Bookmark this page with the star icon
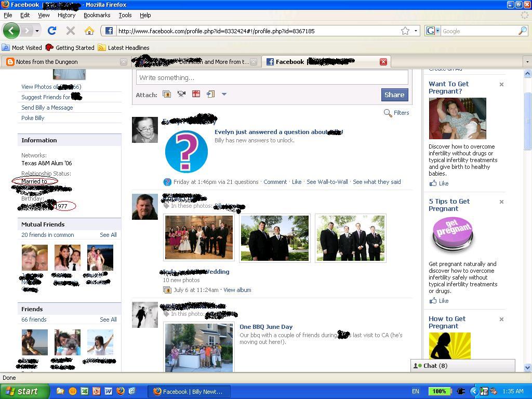This screenshot has width=532, height=399. [x=405, y=31]
